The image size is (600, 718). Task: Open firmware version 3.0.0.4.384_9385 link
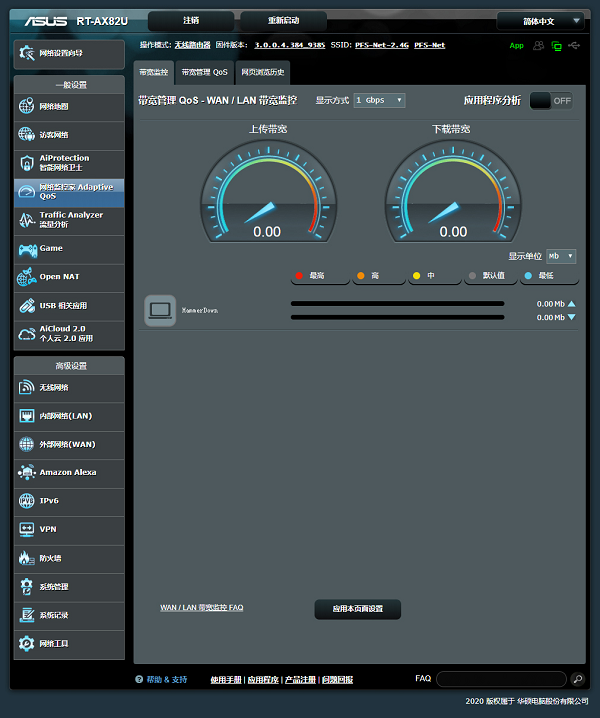click(x=289, y=45)
